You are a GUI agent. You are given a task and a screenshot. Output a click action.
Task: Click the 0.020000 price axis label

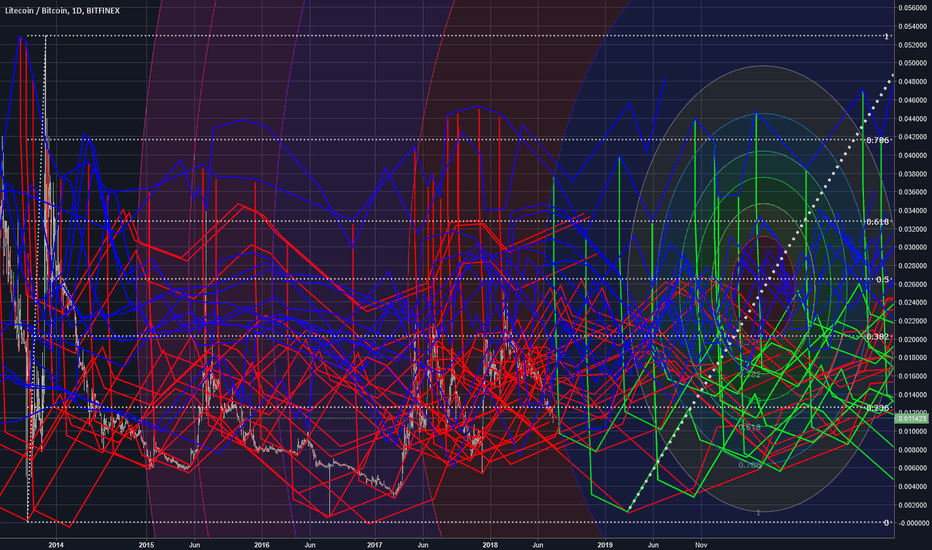(914, 340)
